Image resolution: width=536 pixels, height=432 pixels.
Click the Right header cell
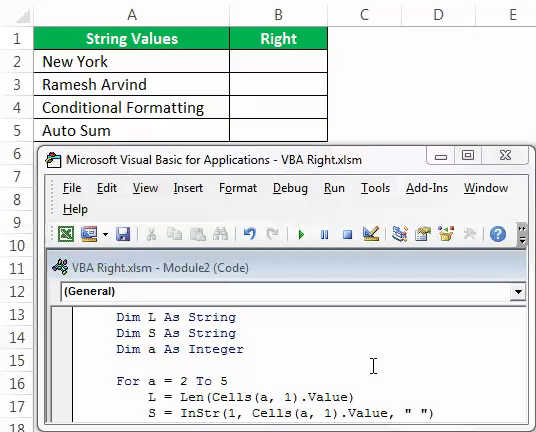pyautogui.click(x=279, y=39)
